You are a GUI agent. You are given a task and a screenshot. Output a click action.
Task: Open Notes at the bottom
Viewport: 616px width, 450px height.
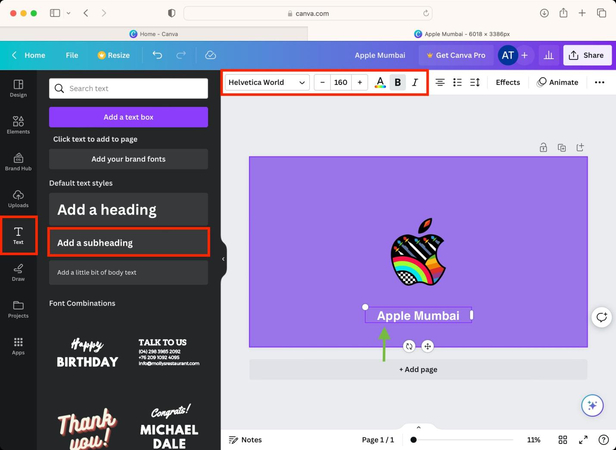click(246, 440)
